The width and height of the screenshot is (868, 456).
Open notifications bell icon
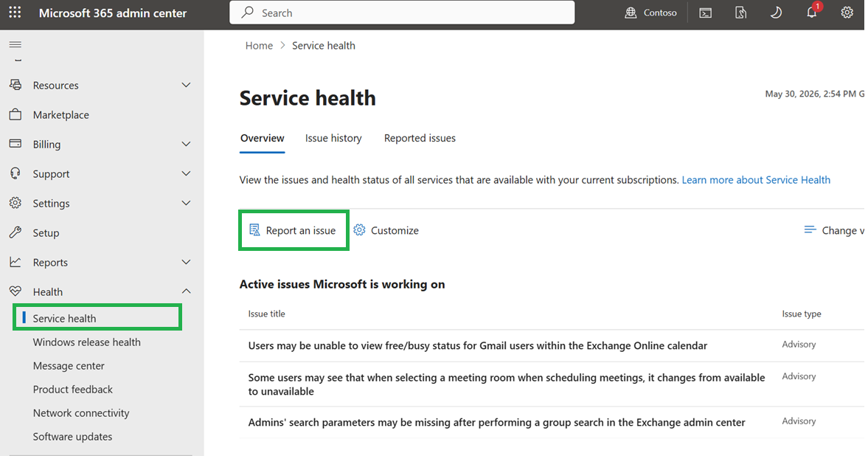click(811, 13)
